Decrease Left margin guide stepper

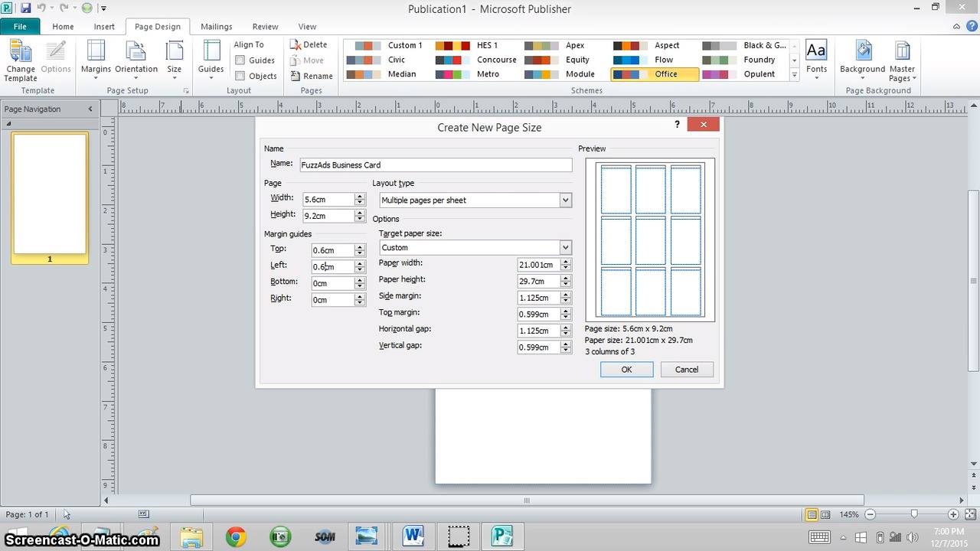coord(360,269)
